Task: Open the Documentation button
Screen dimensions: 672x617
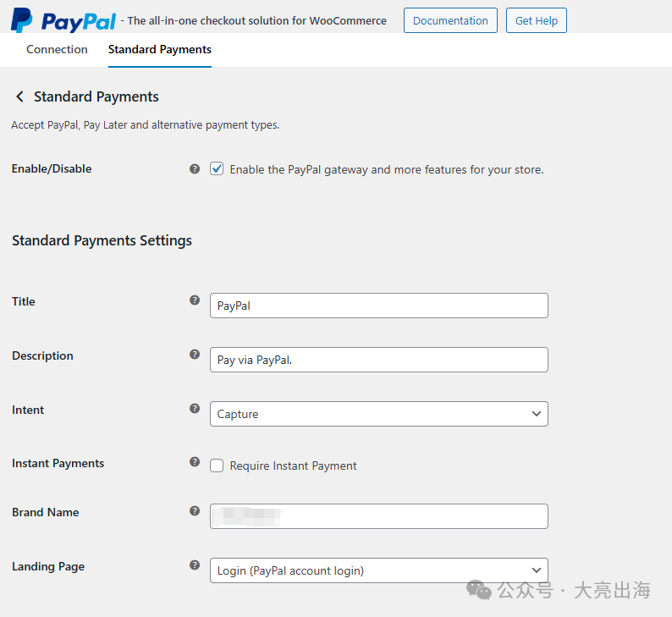Action: (450, 20)
